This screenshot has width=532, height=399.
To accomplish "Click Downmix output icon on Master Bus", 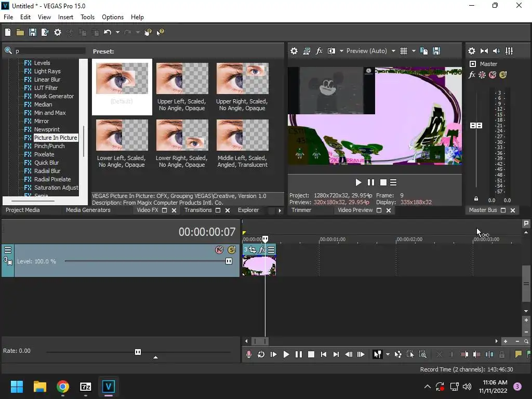I will pos(484,51).
